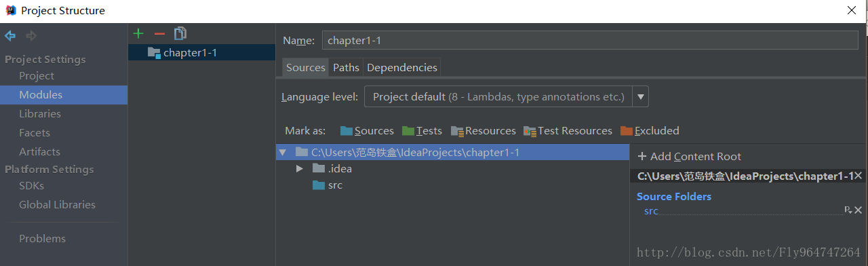Viewport: 868px width, 266px height.
Task: Switch to the Paths tab
Action: 346,67
